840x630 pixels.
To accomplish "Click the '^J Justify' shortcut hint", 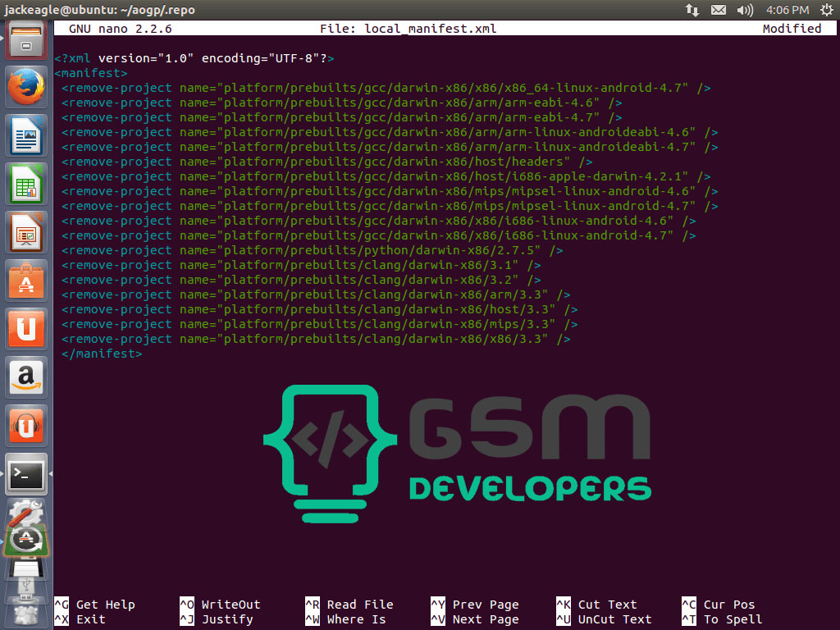I will [x=217, y=619].
